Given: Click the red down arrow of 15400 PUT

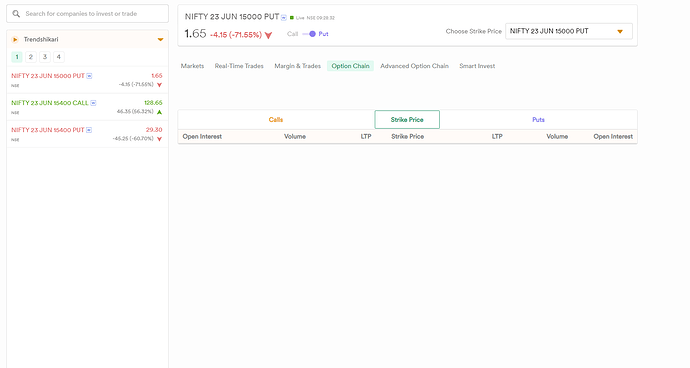Looking at the screenshot, I should click(159, 139).
